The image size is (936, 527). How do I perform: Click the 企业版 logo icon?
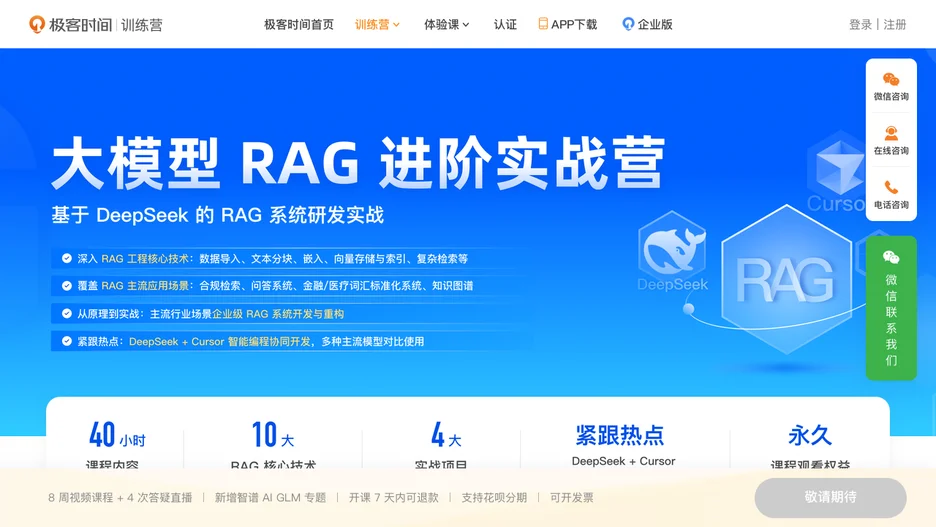[x=627, y=24]
